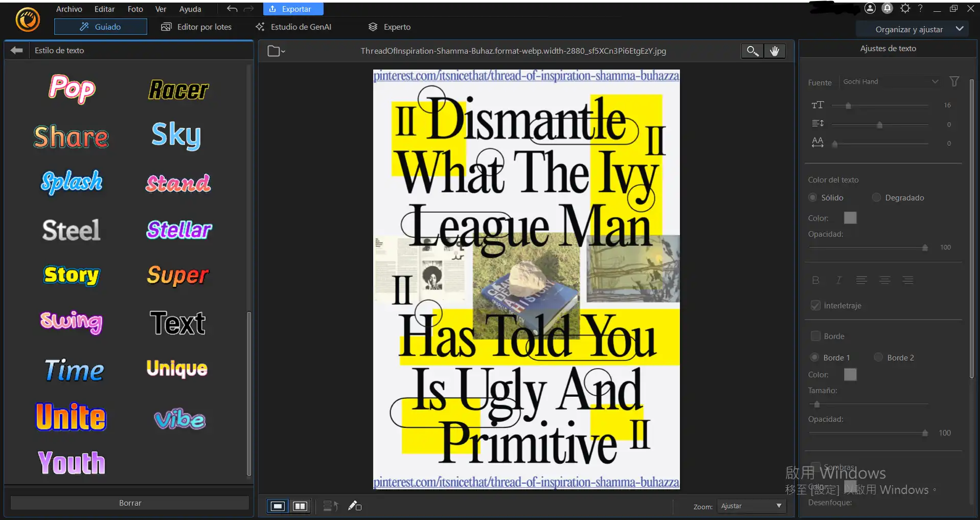Enable the Borde checkbox
The height and width of the screenshot is (520, 980).
(816, 336)
